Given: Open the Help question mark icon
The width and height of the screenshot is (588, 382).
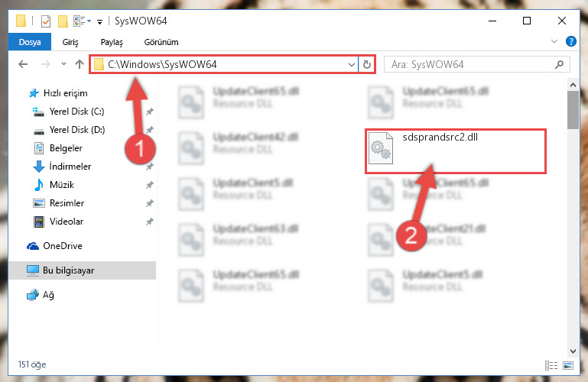Looking at the screenshot, I should click(x=570, y=41).
